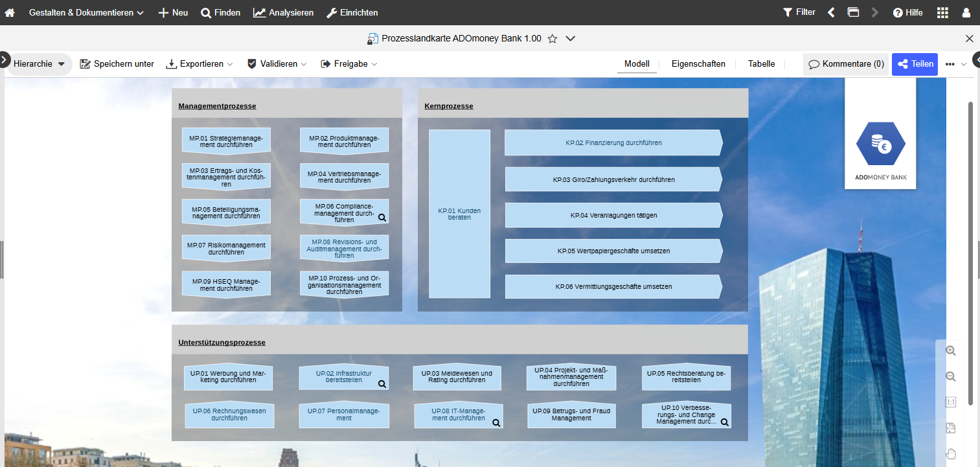The height and width of the screenshot is (467, 980).
Task: Click the magnifier on MP.06 Compliancemanagement
Action: click(382, 218)
